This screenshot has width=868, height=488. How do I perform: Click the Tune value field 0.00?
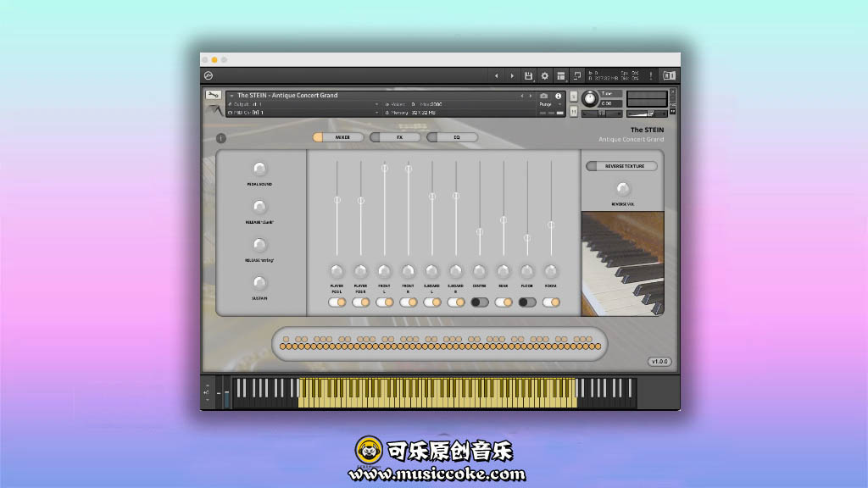[609, 103]
